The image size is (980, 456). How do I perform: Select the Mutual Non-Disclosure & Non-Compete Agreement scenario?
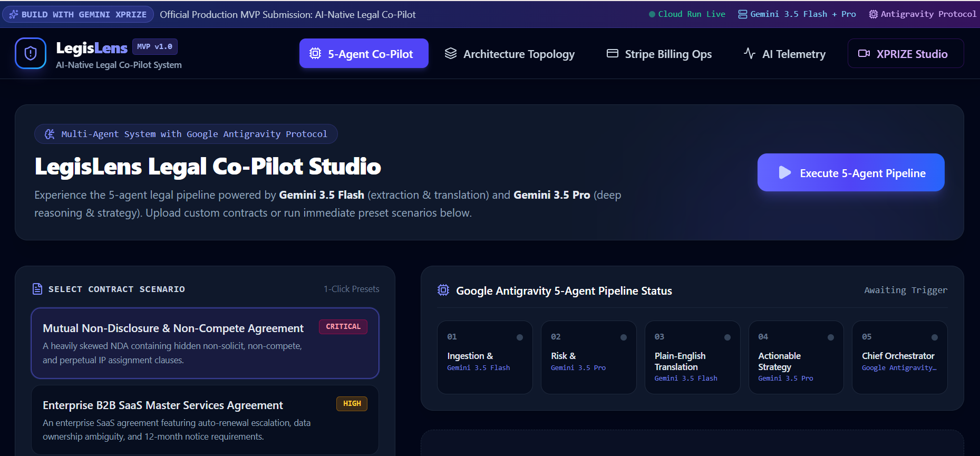[x=205, y=343]
